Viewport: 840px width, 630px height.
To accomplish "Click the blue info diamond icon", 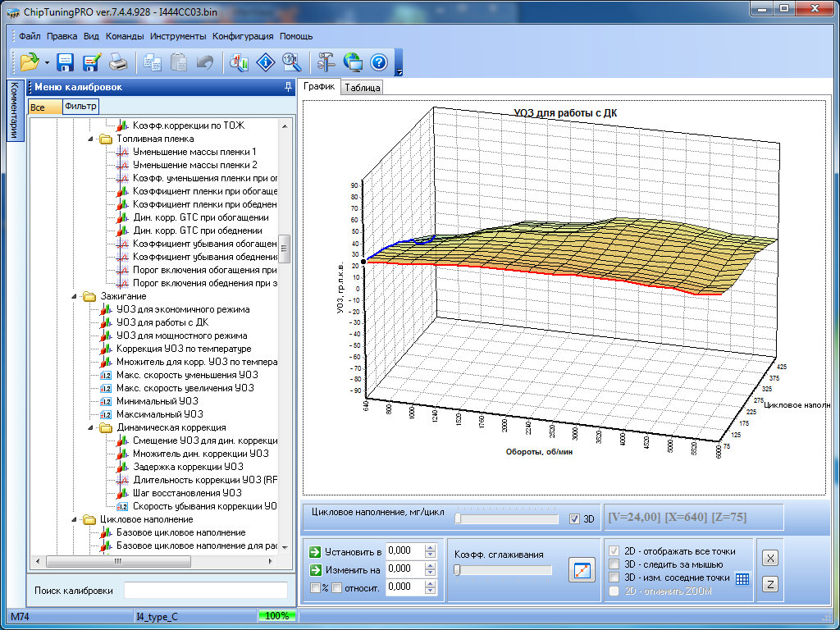I will click(266, 62).
